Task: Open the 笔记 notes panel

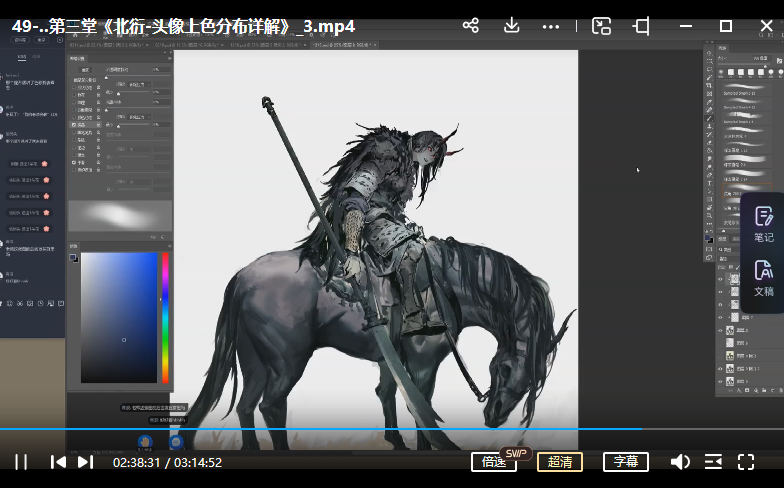Action: (x=764, y=225)
